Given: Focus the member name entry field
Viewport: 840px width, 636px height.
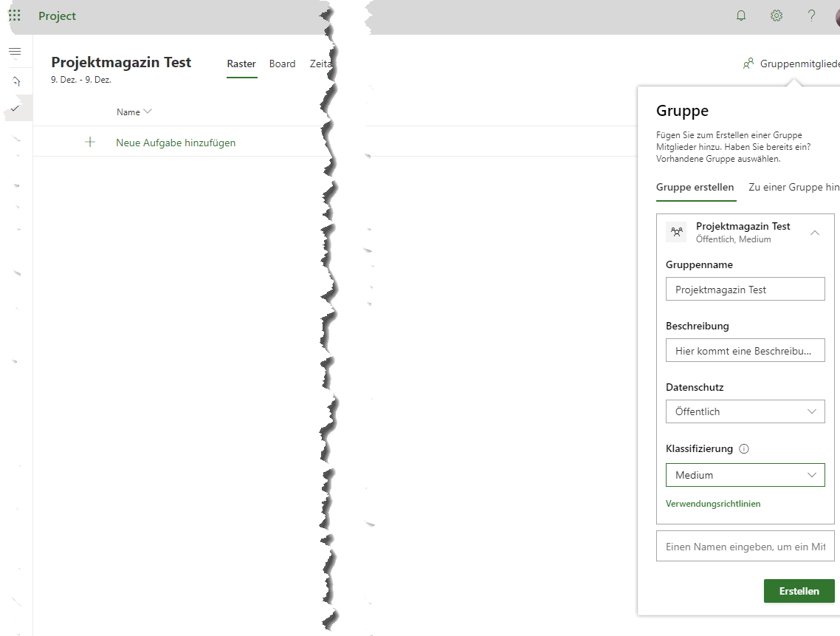Looking at the screenshot, I should pyautogui.click(x=745, y=547).
